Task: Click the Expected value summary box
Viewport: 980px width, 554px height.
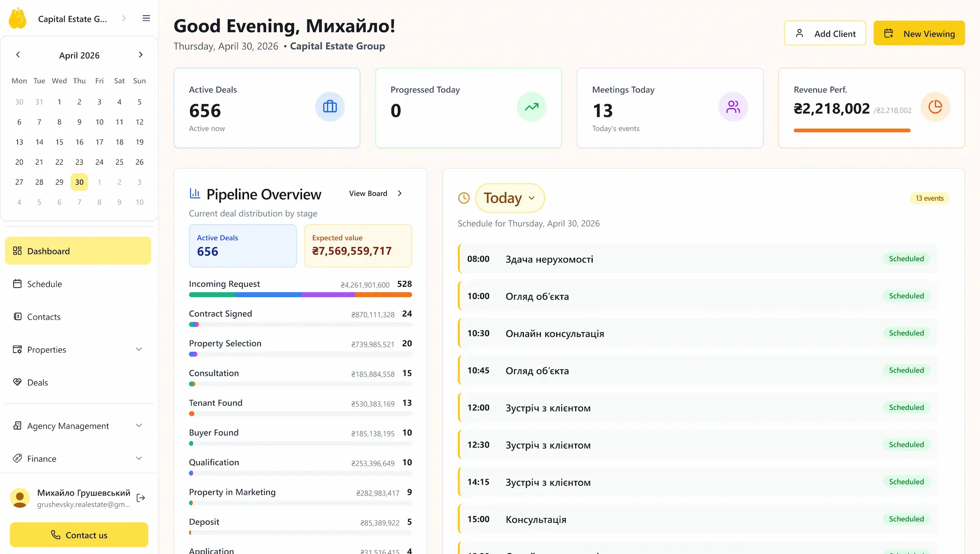Action: click(358, 246)
